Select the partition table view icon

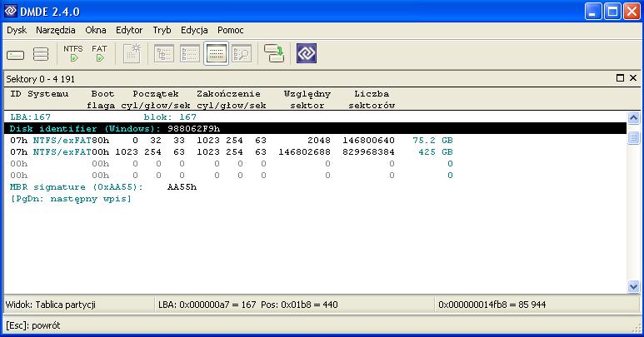click(x=216, y=54)
